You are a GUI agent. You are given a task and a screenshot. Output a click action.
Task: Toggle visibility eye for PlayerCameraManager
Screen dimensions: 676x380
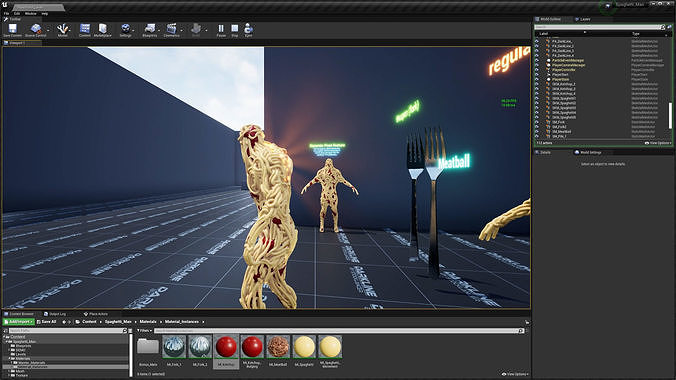coord(537,65)
